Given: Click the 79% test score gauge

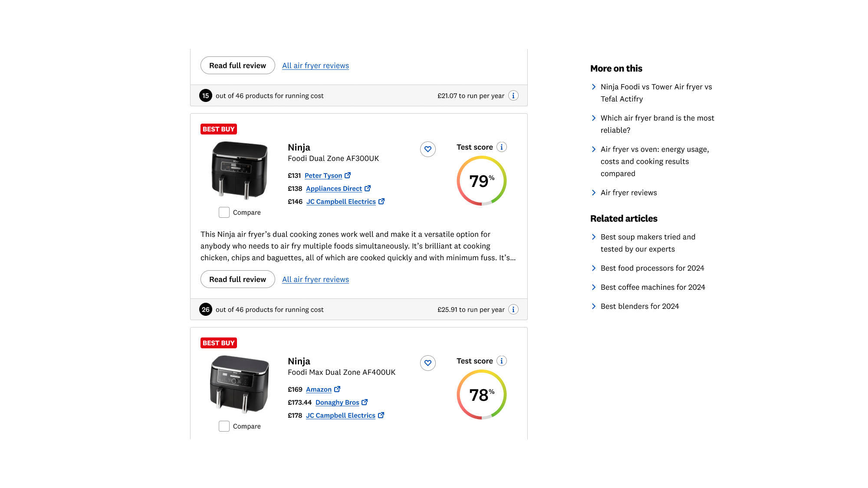Looking at the screenshot, I should (x=481, y=180).
